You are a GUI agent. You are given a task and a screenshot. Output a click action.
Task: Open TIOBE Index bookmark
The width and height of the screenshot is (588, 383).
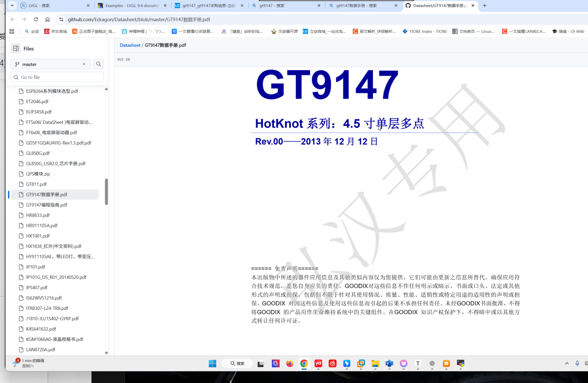424,32
